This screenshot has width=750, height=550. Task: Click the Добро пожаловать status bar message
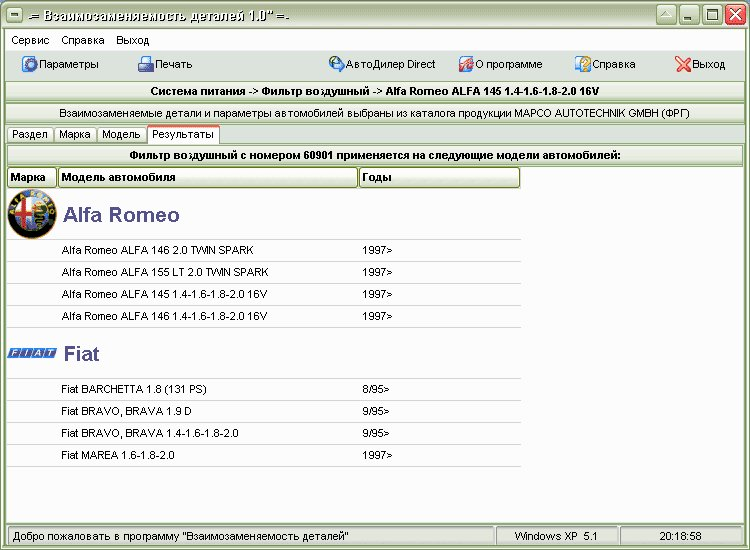point(251,536)
